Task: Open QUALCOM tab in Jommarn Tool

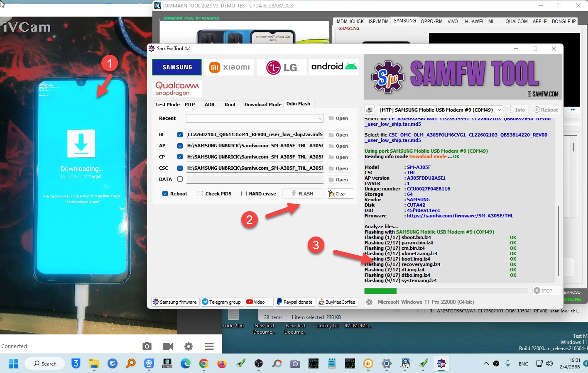Action: 516,22
